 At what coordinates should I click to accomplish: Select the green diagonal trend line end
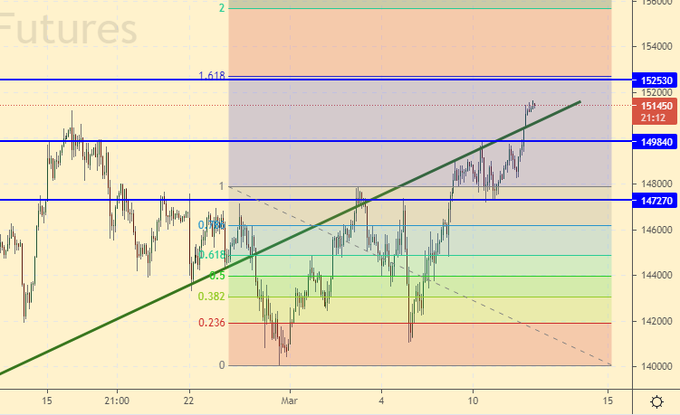tap(580, 102)
